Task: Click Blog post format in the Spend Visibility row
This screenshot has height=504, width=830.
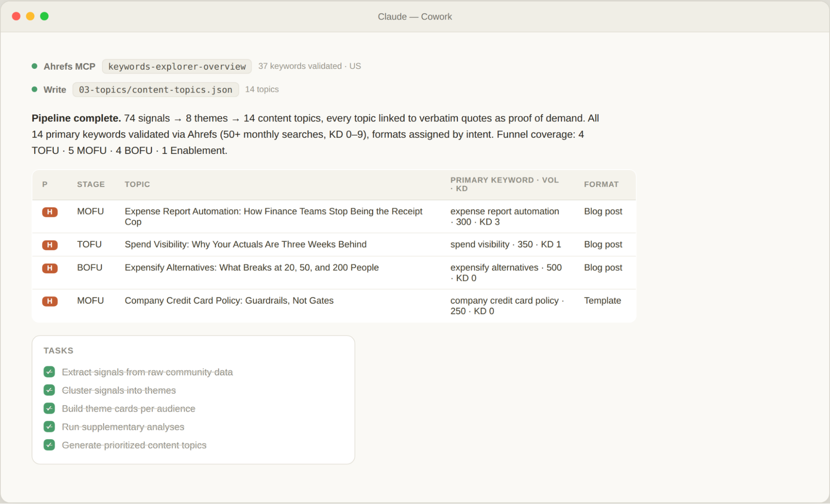Action: coord(603,244)
